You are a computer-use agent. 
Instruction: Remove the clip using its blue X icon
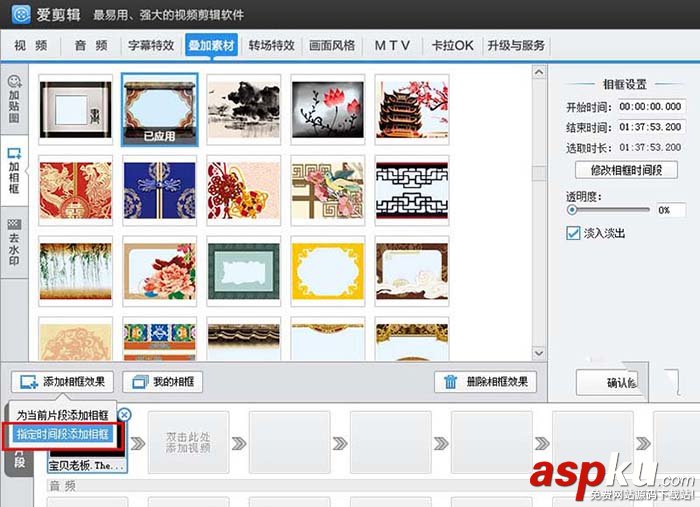(x=124, y=415)
